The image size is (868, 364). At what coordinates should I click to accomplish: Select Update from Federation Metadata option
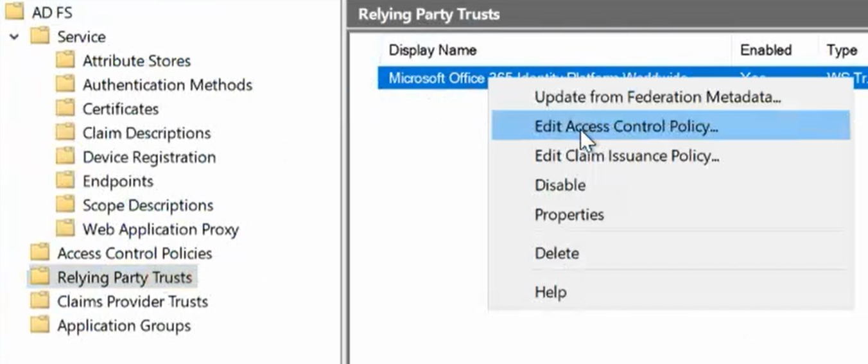pos(657,98)
